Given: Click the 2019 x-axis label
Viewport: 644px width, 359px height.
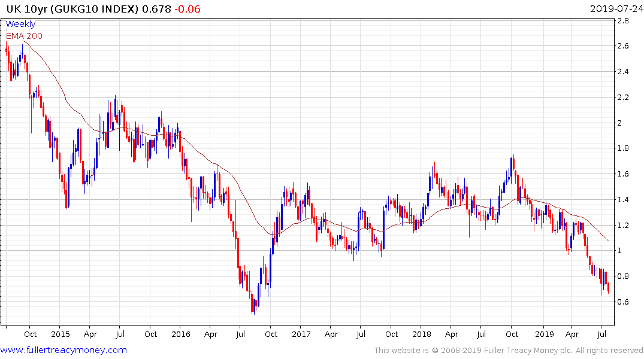Looking at the screenshot, I should click(x=544, y=334).
